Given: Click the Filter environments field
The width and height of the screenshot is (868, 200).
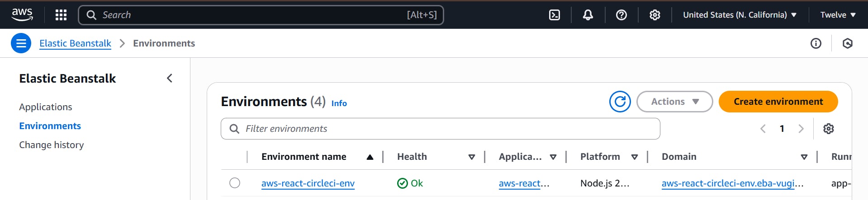Looking at the screenshot, I should tap(441, 129).
